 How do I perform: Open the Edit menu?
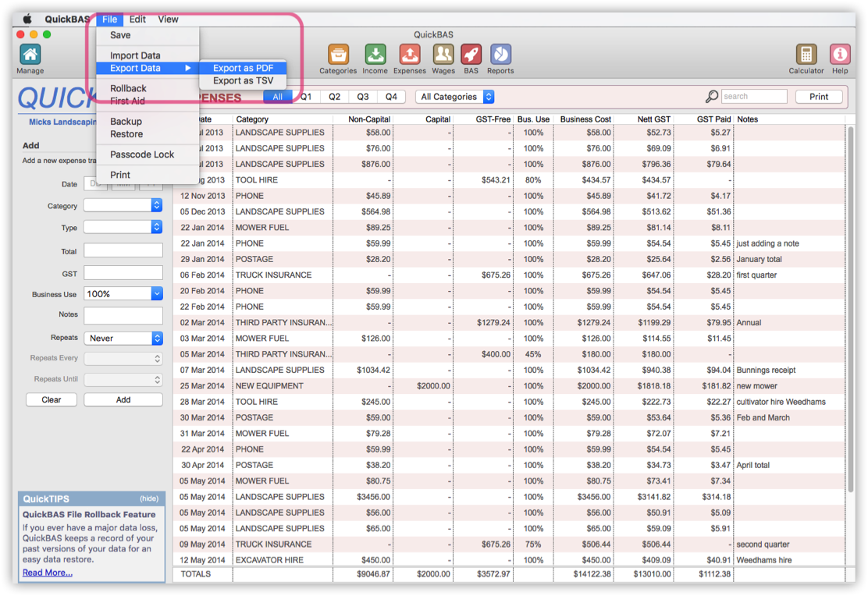pos(137,19)
